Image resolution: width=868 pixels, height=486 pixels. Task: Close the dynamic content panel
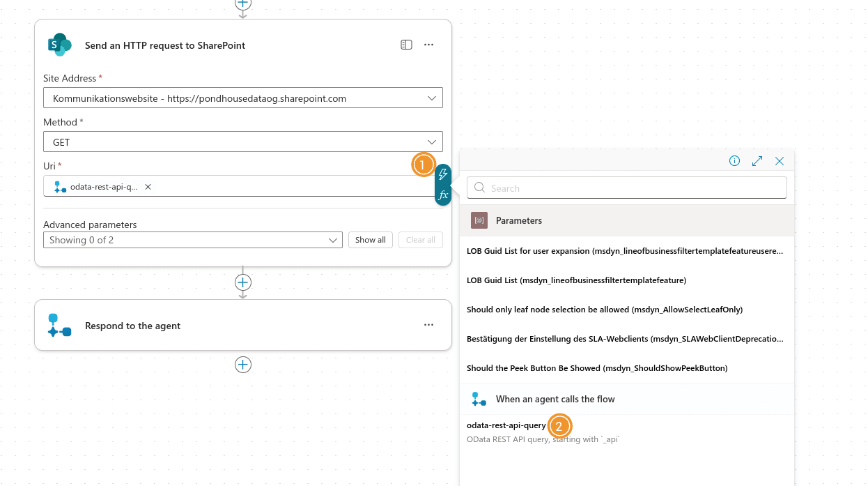(780, 161)
